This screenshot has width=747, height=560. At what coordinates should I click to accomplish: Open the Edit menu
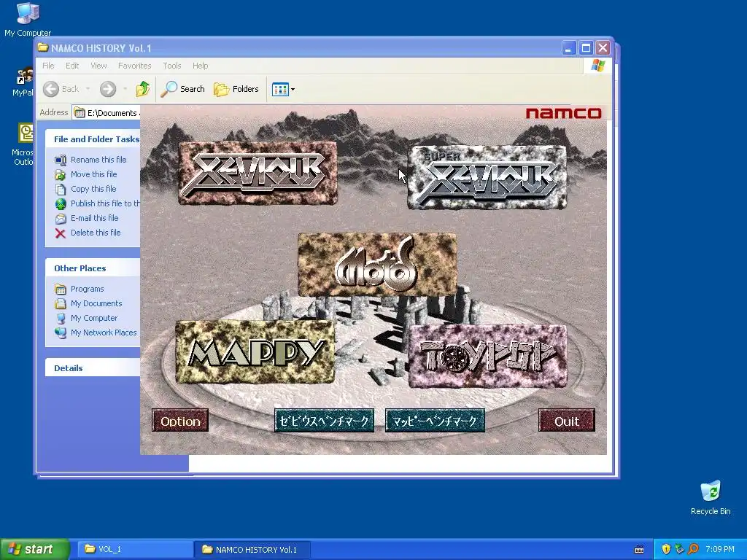click(x=72, y=66)
